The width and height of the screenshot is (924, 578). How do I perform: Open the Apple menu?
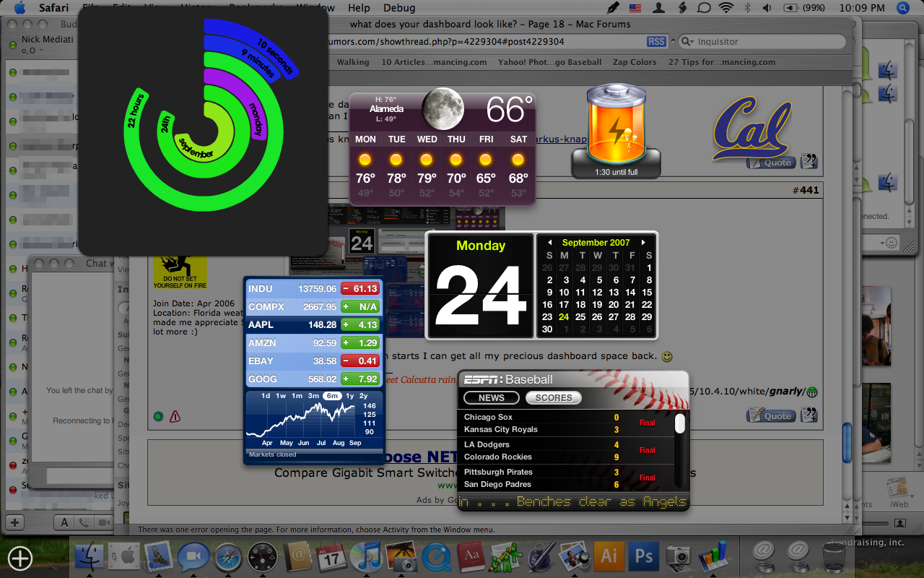(x=19, y=8)
